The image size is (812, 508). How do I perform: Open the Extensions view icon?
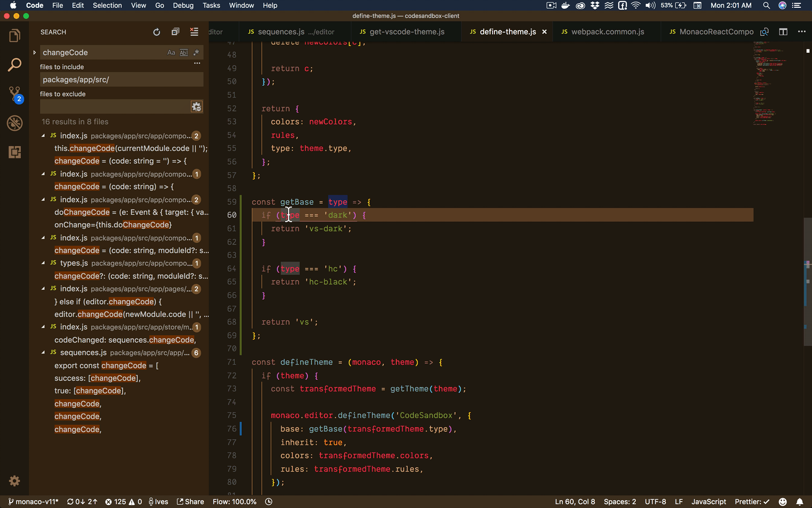pyautogui.click(x=14, y=152)
